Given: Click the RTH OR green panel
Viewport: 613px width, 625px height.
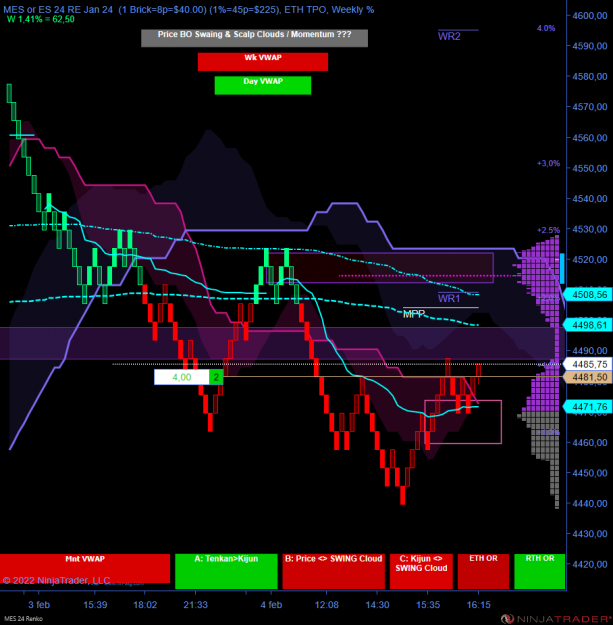Looking at the screenshot, I should 540,571.
